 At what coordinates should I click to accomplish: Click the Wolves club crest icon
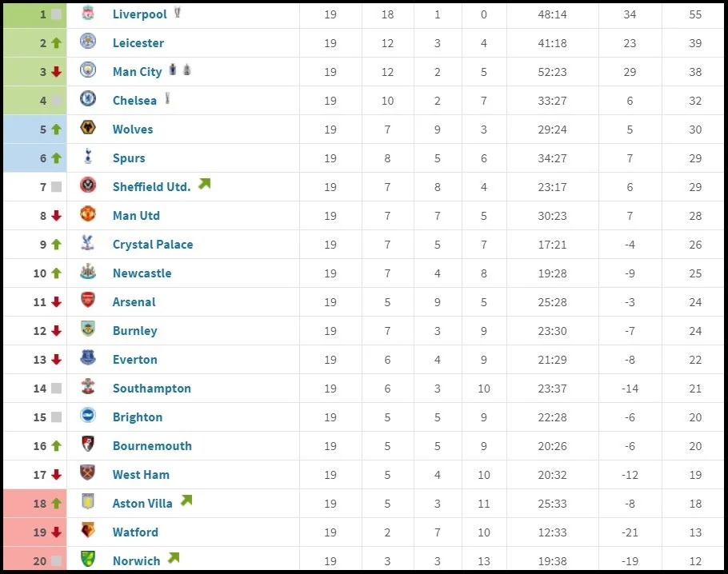(88, 129)
